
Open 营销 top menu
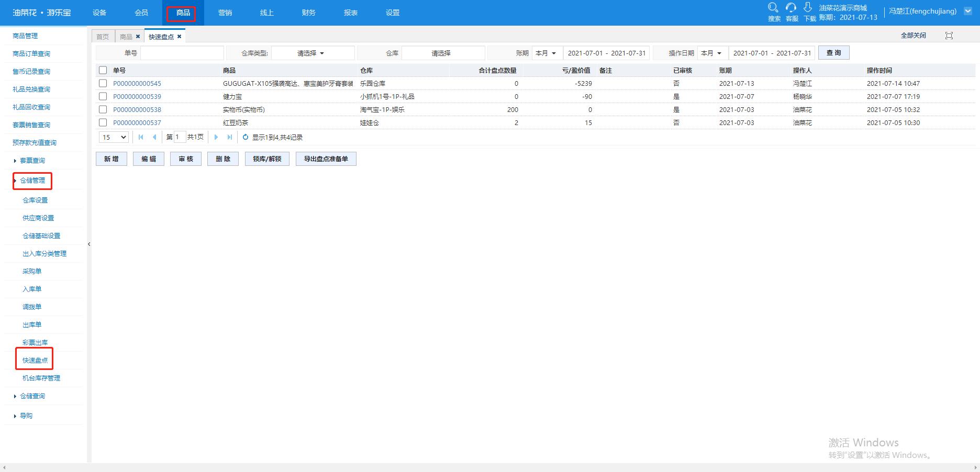point(225,13)
